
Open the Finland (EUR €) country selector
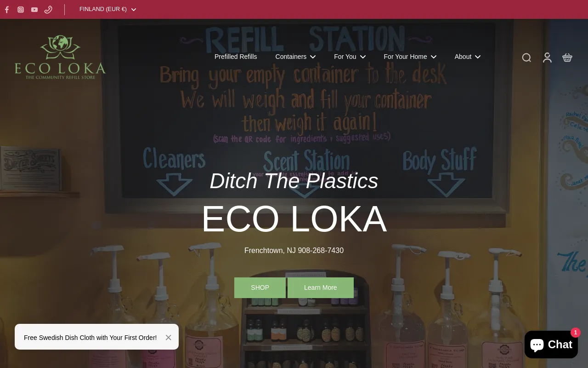(107, 9)
